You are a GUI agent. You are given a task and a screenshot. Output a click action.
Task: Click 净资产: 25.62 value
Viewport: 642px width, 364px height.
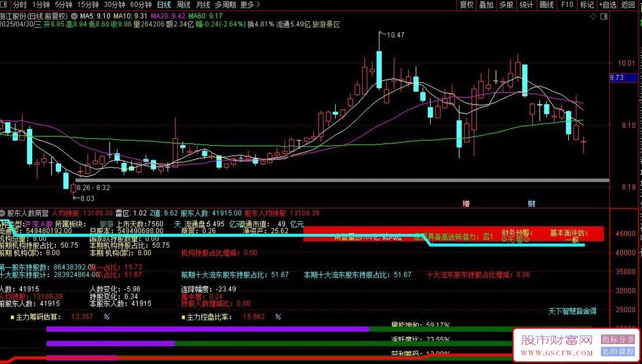pos(265,231)
